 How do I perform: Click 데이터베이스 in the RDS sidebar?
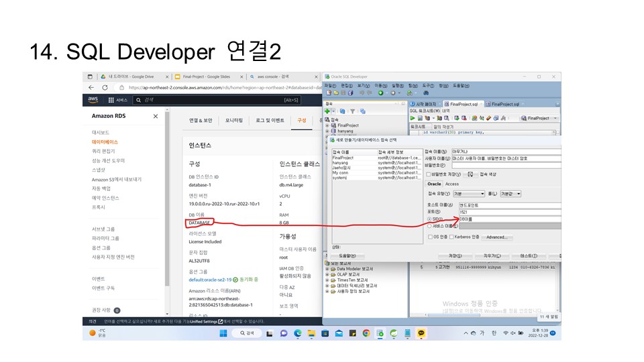click(105, 142)
